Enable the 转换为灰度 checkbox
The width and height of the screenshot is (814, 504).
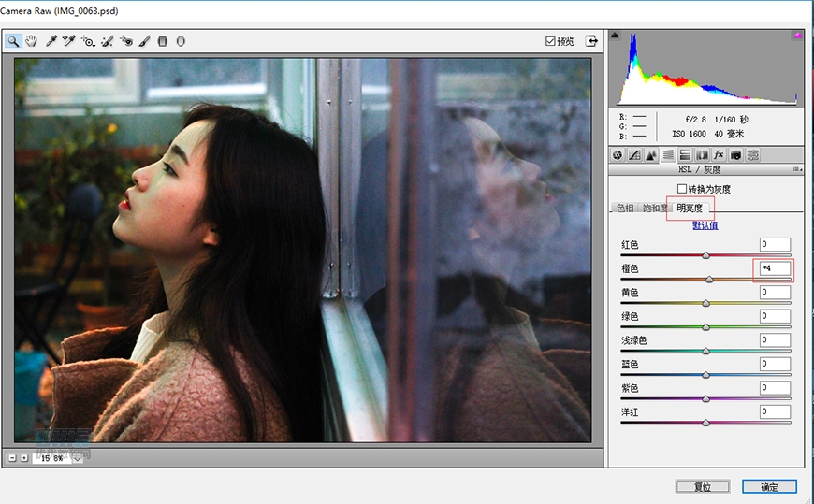coord(681,189)
